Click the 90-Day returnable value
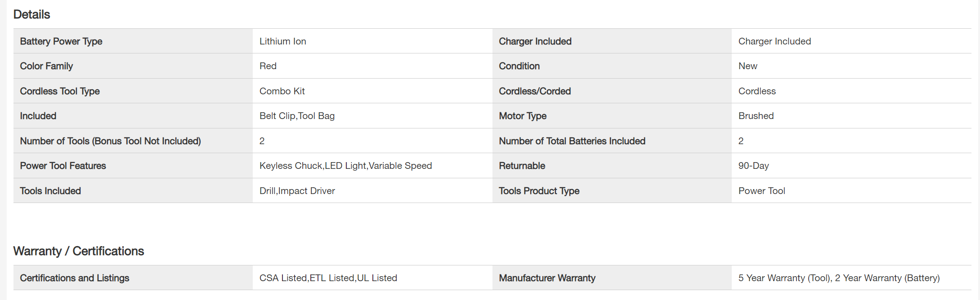This screenshot has width=980, height=300. [753, 166]
